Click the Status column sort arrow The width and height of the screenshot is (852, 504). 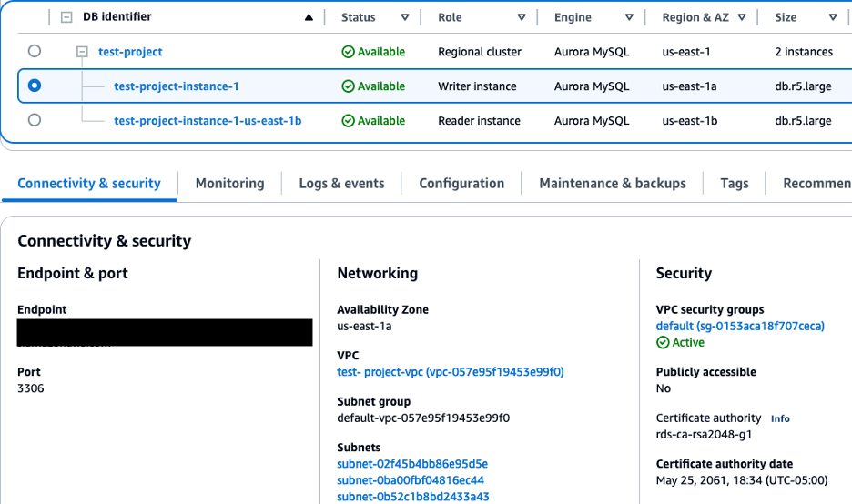pos(405,17)
